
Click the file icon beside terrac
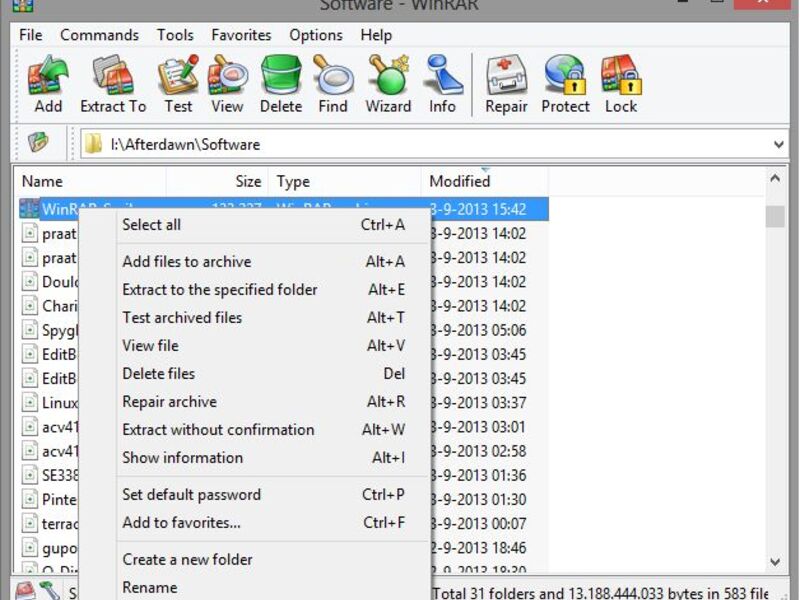pos(30,523)
